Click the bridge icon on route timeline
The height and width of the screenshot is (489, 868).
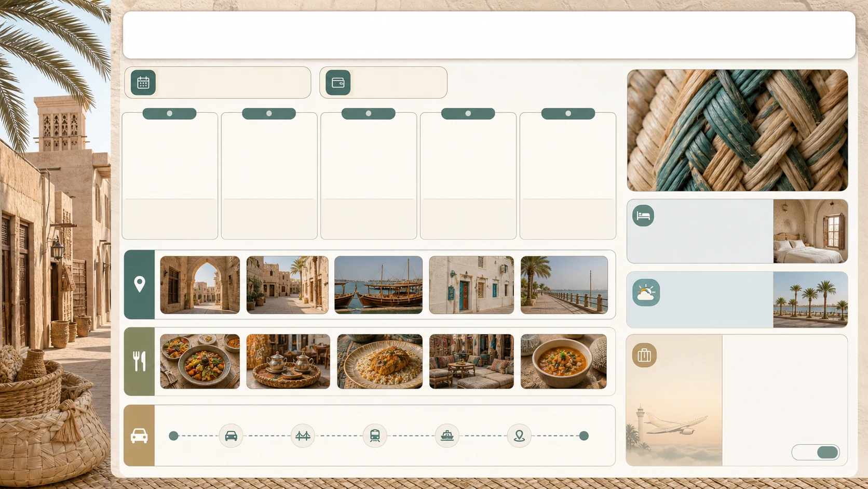[303, 435]
